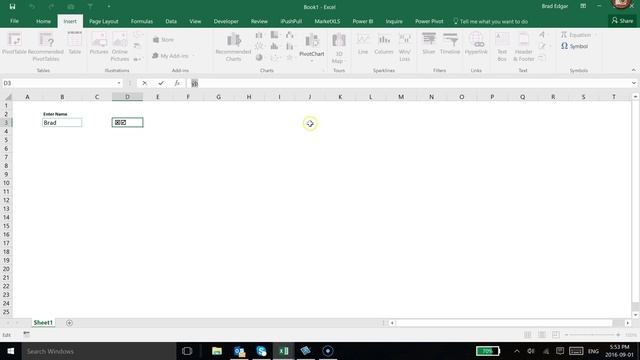Viewport: 640px width, 360px height.
Task: Confirm the entry with the checkmark
Action: pyautogui.click(x=161, y=83)
